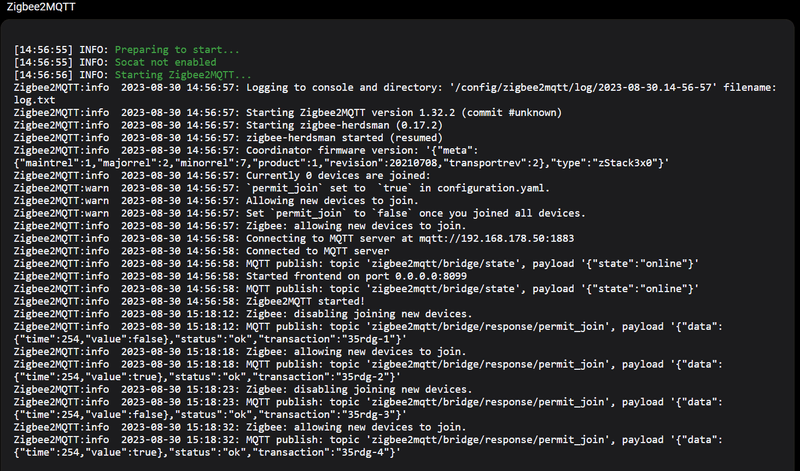Click the green "Preparing to start..." log line
Viewport: 800px width, 471px height.
177,49
